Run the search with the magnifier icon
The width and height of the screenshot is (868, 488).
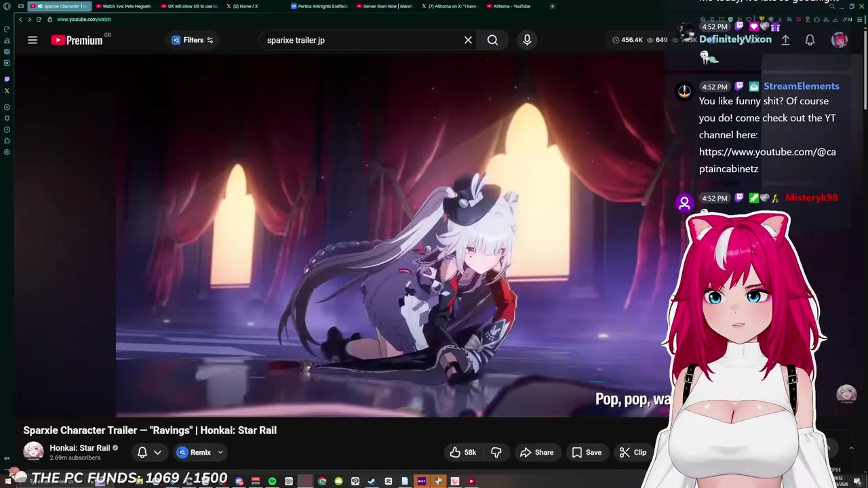coord(492,40)
